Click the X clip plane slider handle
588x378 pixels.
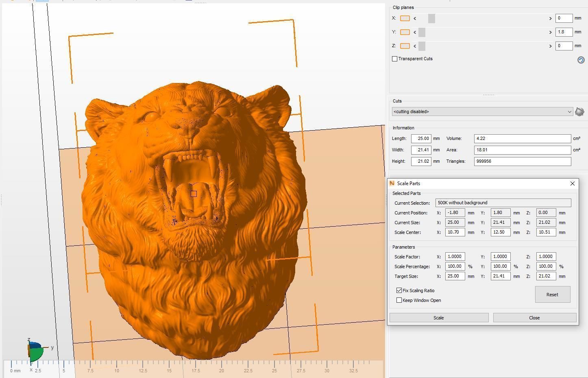tap(431, 18)
